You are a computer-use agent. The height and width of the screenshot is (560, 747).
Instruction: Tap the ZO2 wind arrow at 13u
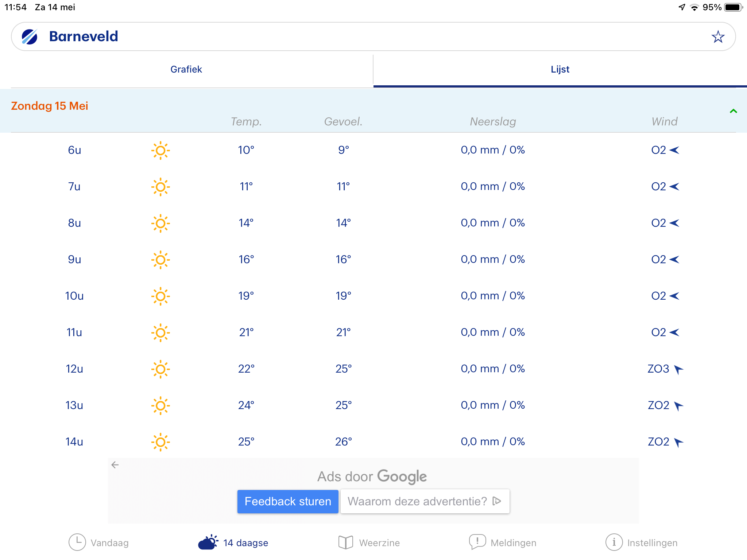(678, 406)
